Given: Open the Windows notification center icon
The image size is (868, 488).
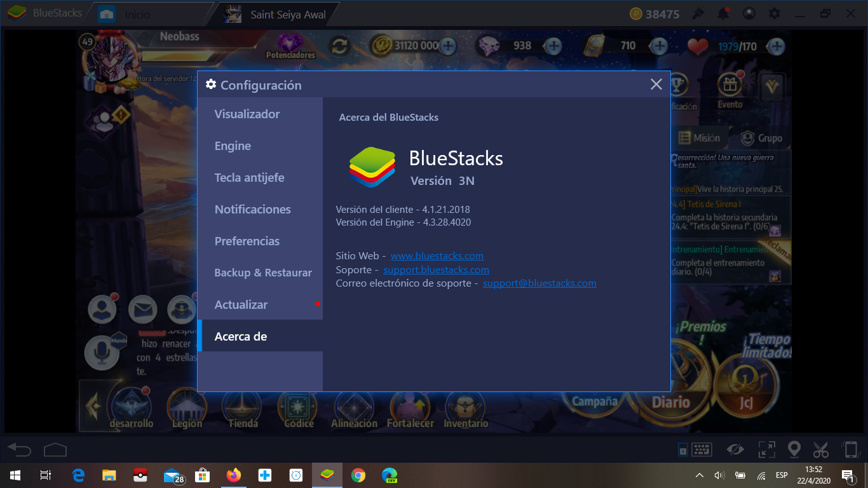Looking at the screenshot, I should pos(847,475).
